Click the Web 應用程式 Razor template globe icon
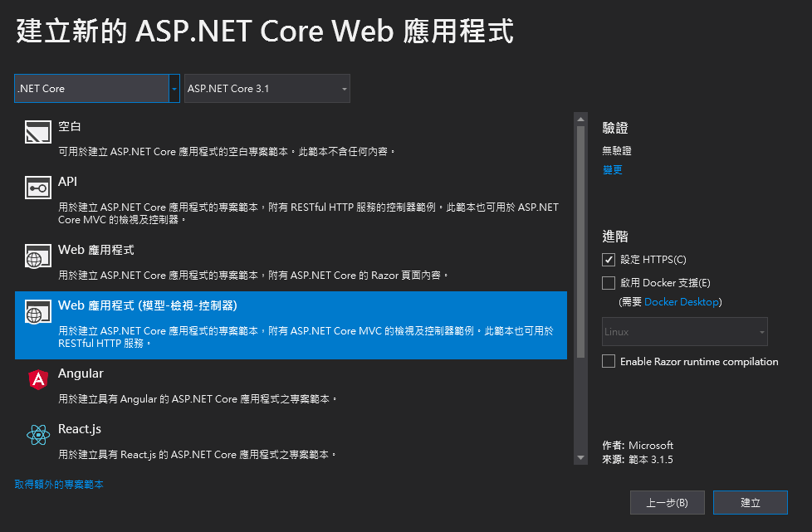Image resolution: width=812 pixels, height=532 pixels. point(38,256)
